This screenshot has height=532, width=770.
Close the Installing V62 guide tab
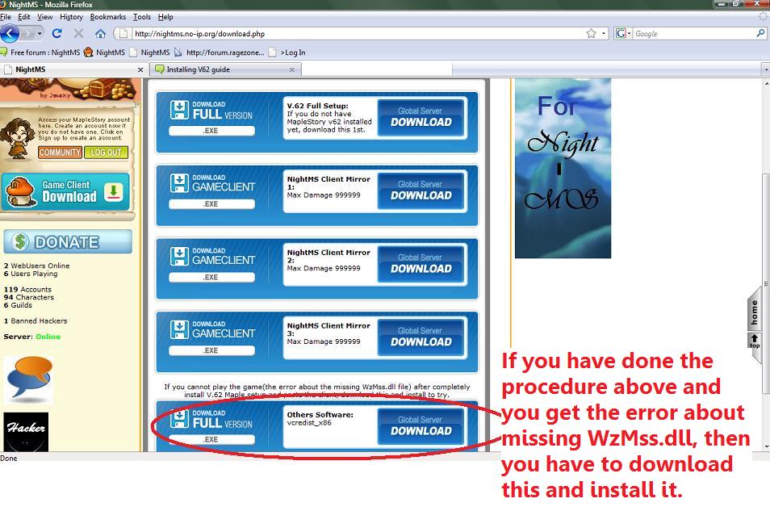click(292, 69)
